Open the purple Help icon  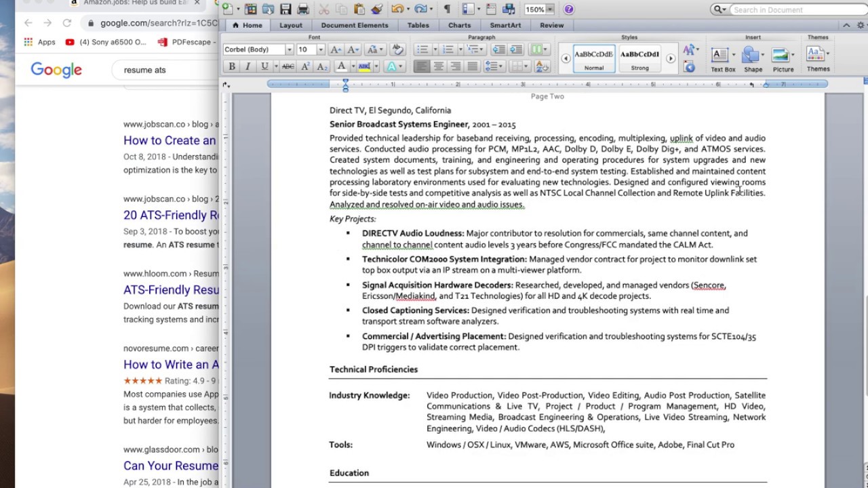click(x=568, y=9)
